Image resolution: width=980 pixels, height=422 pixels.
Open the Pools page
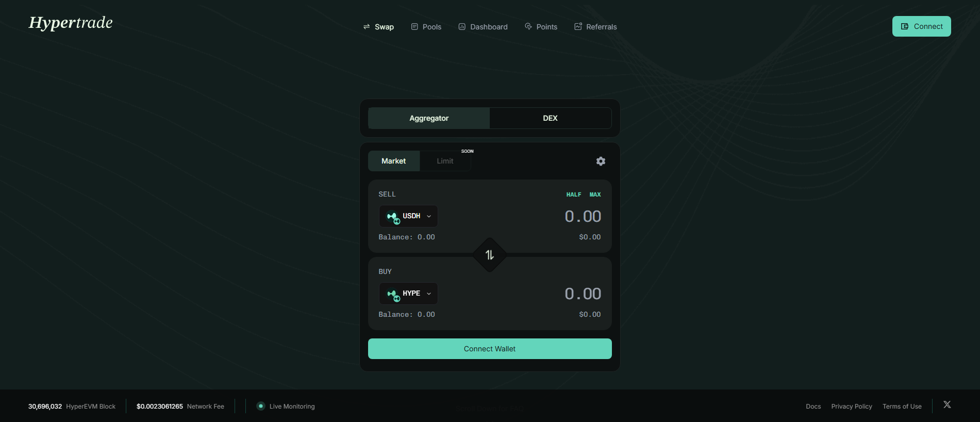(x=426, y=27)
